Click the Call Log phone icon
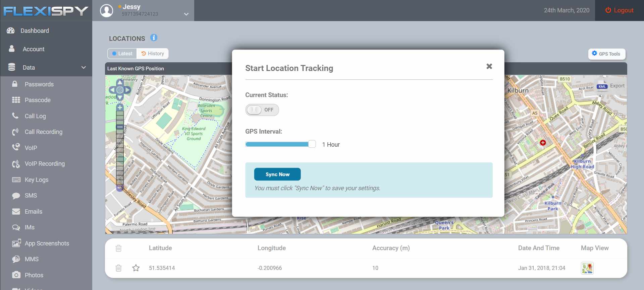 [x=15, y=116]
